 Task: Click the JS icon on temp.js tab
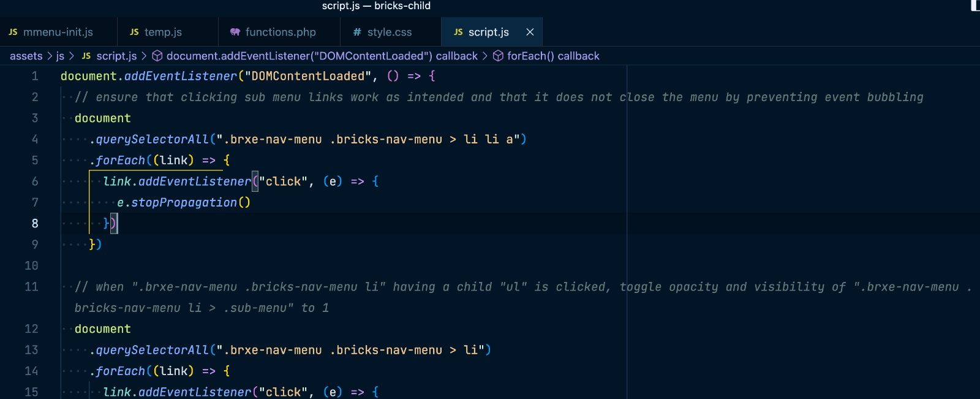134,32
